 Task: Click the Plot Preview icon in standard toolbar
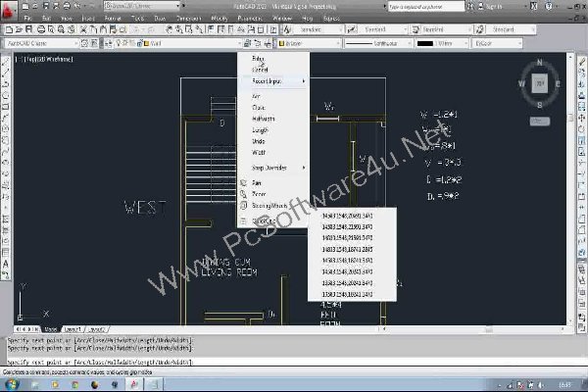[51, 29]
